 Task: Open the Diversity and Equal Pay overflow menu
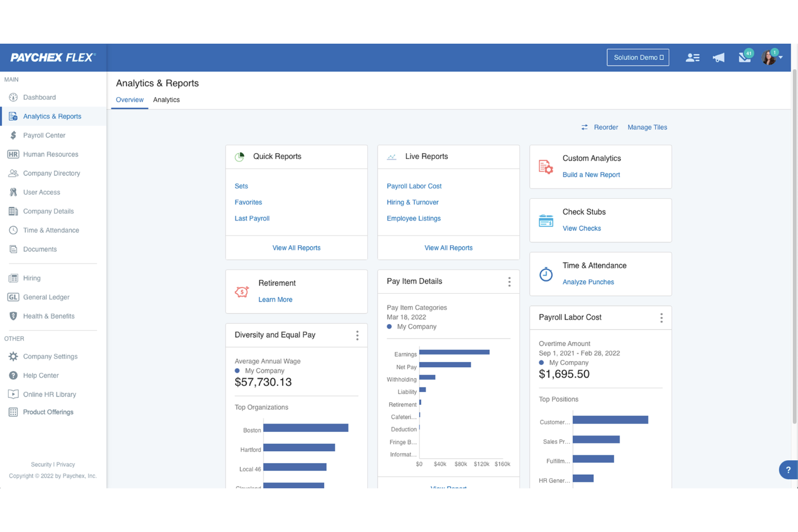[x=357, y=335]
